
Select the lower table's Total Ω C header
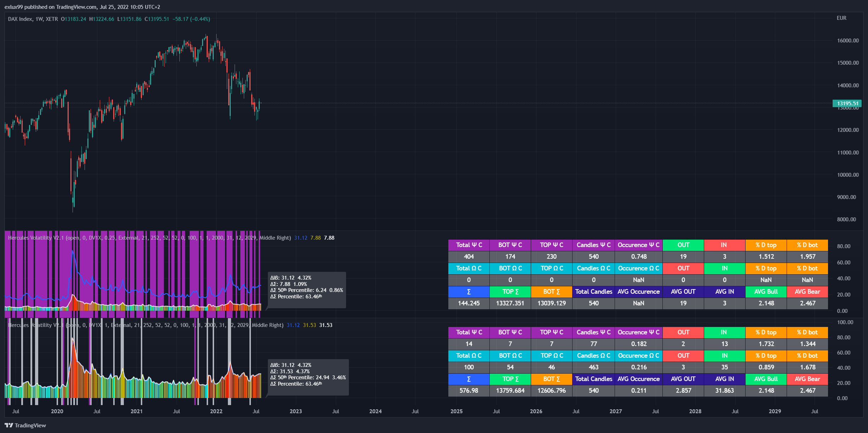click(x=469, y=356)
